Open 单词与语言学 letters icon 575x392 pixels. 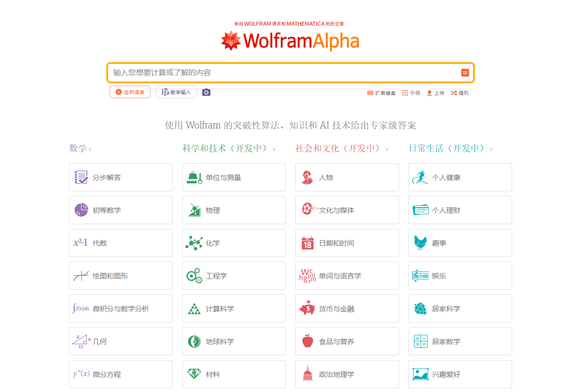pos(307,276)
